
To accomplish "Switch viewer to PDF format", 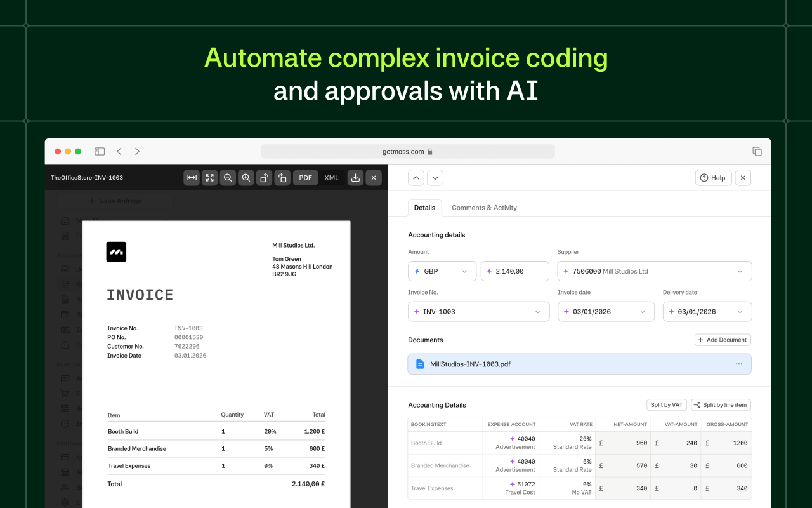I will pos(306,178).
